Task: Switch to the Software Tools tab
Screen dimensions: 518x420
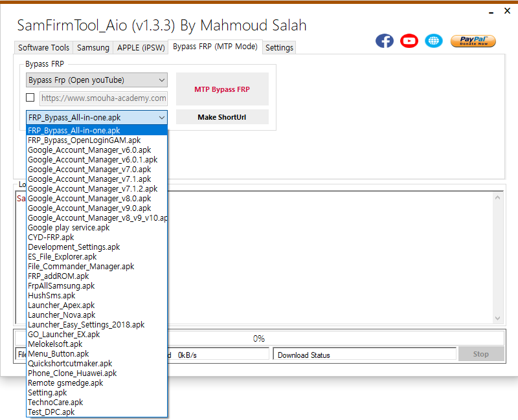Action: [43, 47]
